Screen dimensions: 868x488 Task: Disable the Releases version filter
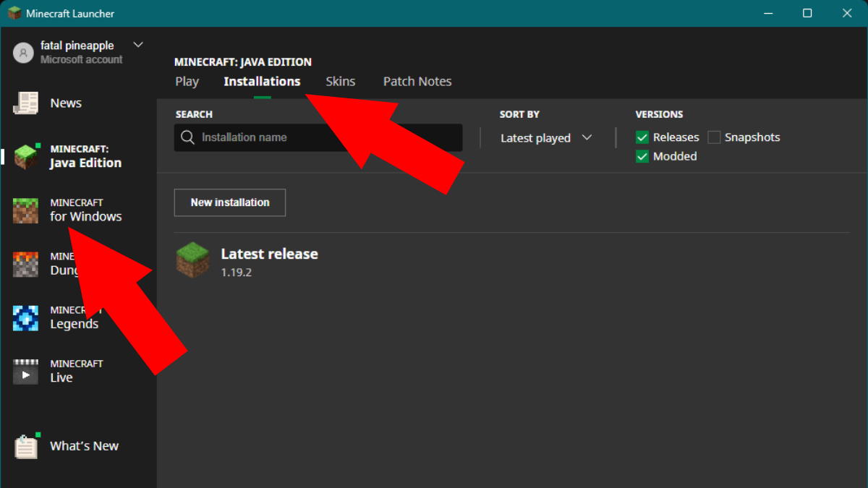[x=642, y=137]
